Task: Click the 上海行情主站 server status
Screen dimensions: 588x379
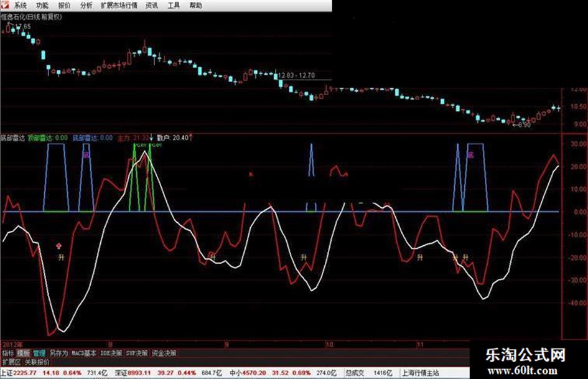Action: (x=421, y=373)
